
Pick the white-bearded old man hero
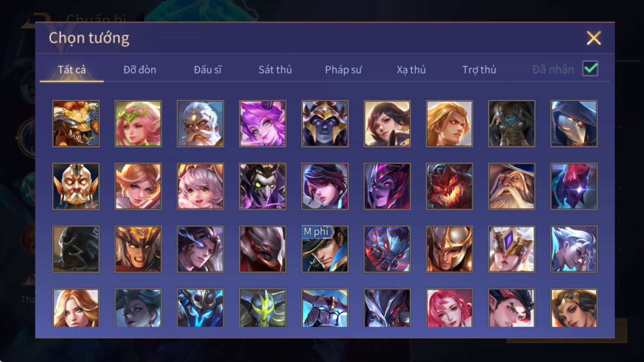200,123
